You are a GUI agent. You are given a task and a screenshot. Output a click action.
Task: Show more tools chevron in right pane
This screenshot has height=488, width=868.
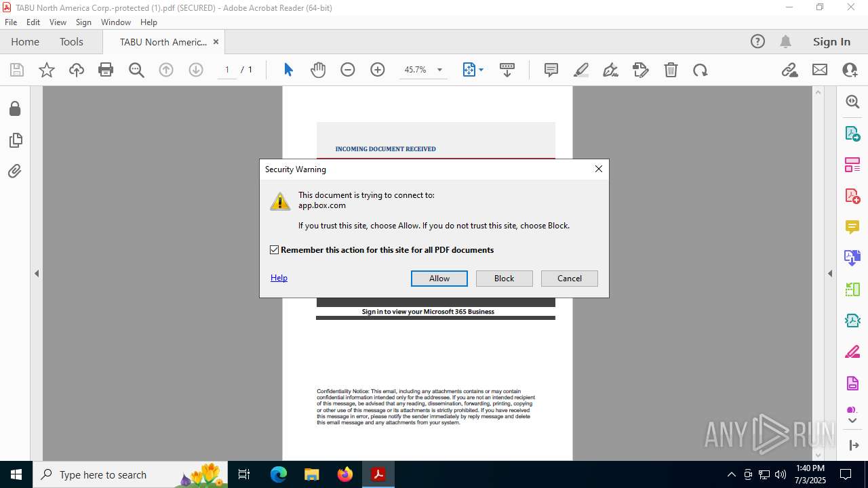coord(852,421)
